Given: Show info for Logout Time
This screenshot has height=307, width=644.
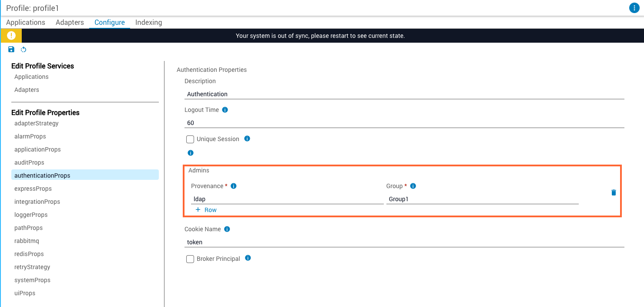Looking at the screenshot, I should click(x=225, y=110).
